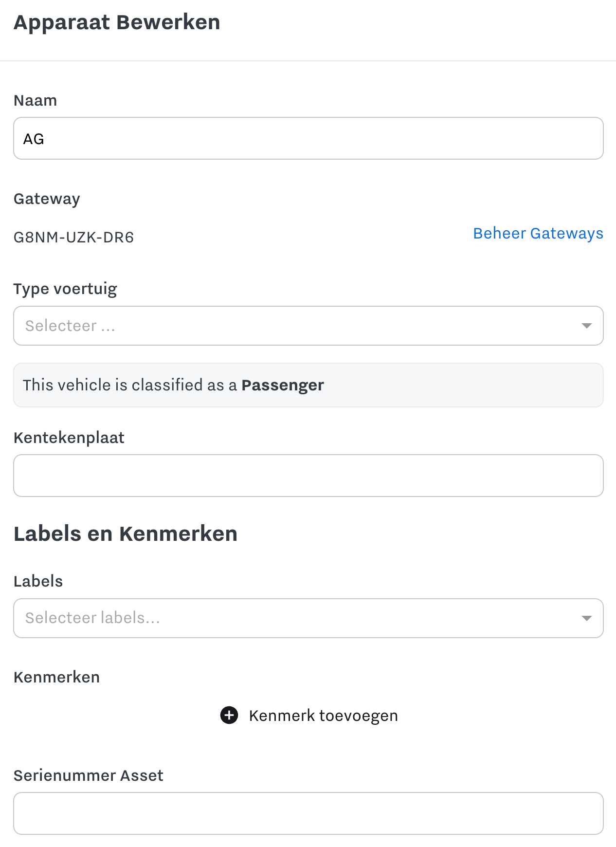Click the Type voertuig label
Screen dimensions: 616x847
65,289
